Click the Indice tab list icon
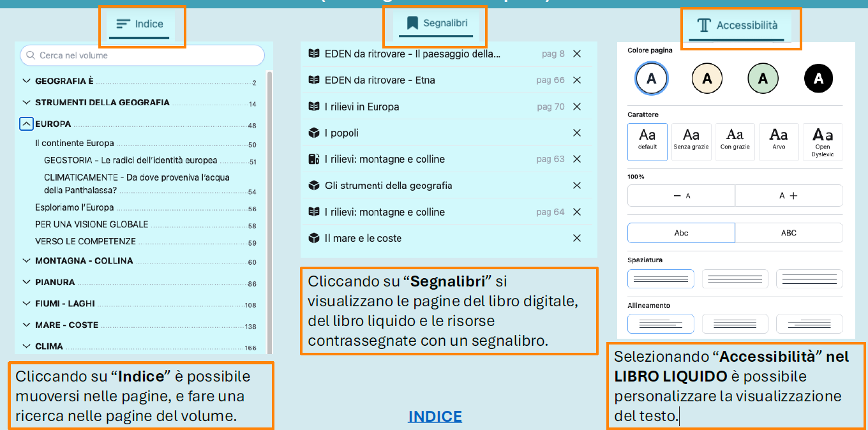The image size is (868, 430). tap(123, 24)
